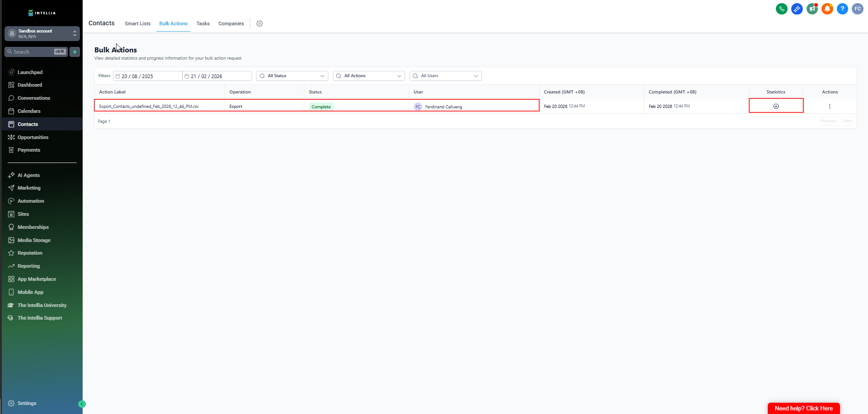Click the green lightning quick actions button
The width and height of the screenshot is (868, 414).
[x=75, y=52]
